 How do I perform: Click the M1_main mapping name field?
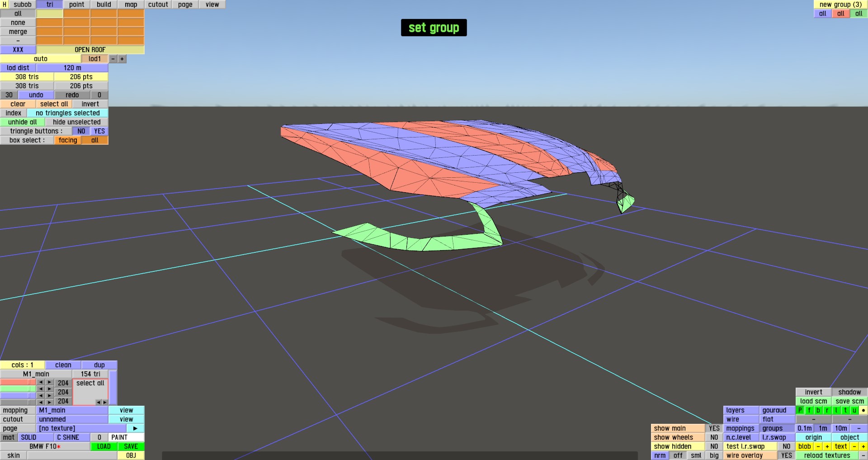tap(72, 410)
